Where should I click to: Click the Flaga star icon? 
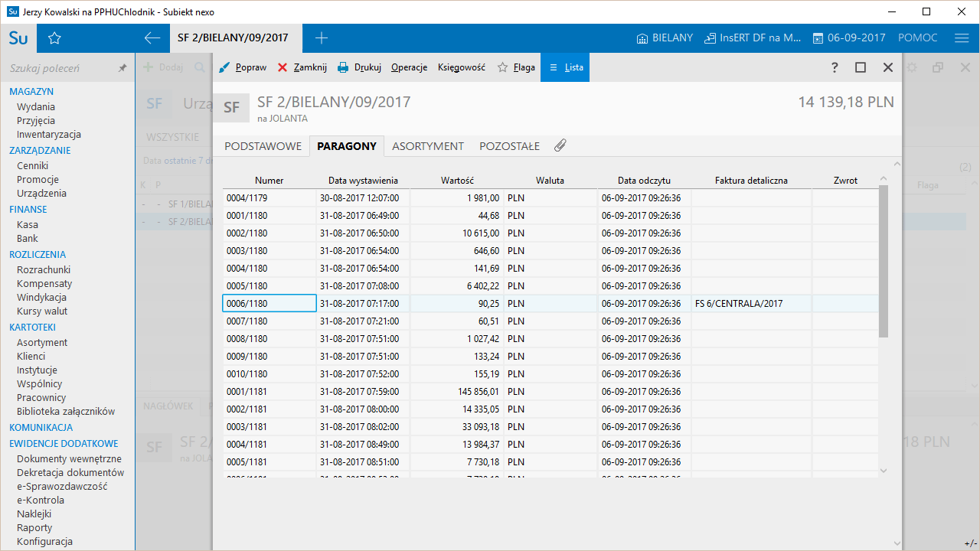click(x=503, y=67)
